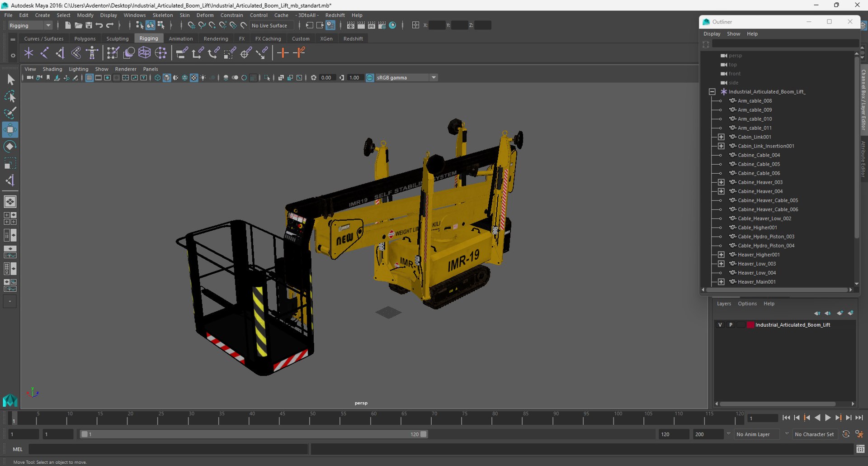
Task: Expand Heaver_Higher001 node
Action: click(721, 255)
